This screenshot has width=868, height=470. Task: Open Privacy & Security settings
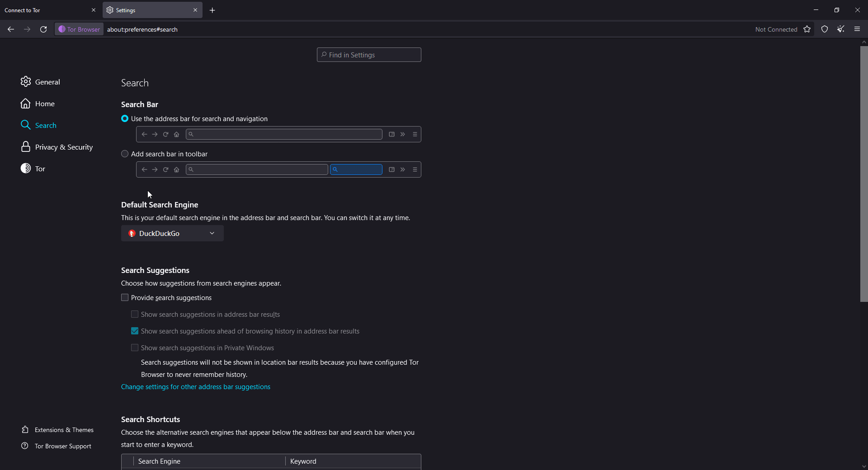point(57,147)
